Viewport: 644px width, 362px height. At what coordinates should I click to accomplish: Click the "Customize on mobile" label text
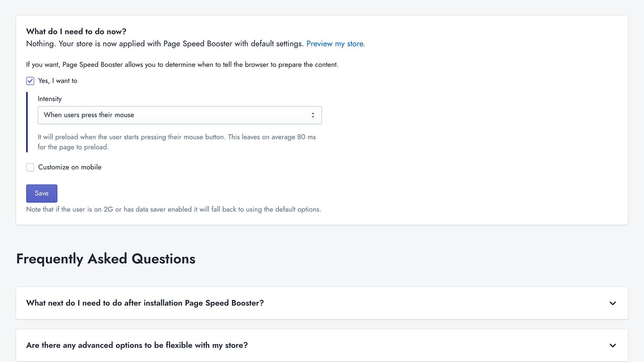coord(70,167)
